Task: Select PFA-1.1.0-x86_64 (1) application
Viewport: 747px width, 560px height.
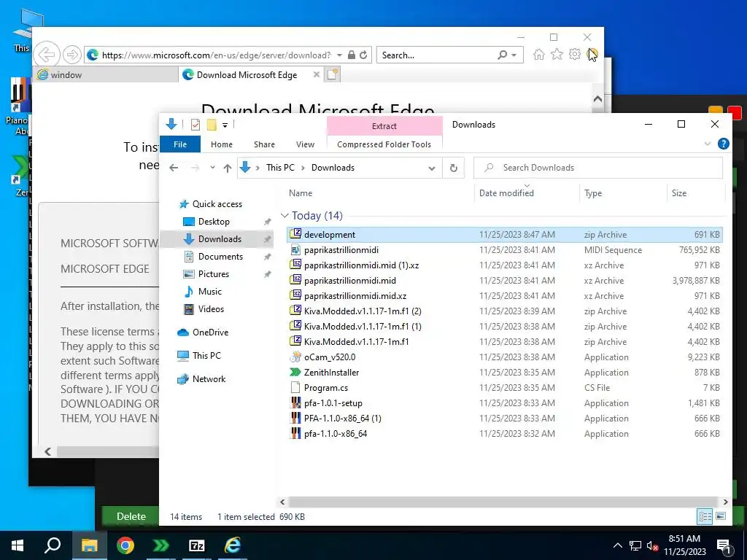Action: point(505,418)
